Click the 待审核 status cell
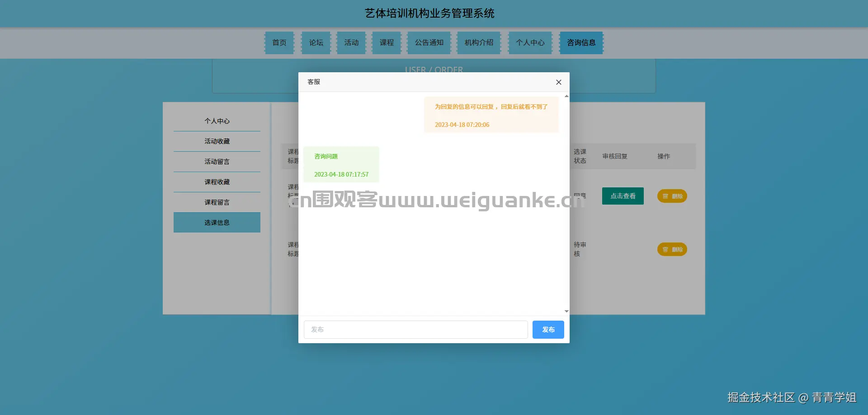 click(580, 249)
